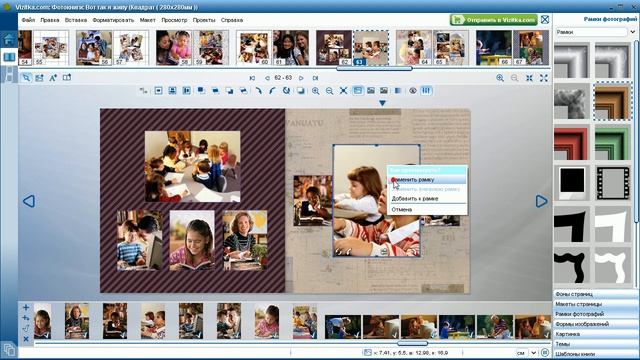Open the Справка menu
This screenshot has height=360, width=640.
[232, 20]
